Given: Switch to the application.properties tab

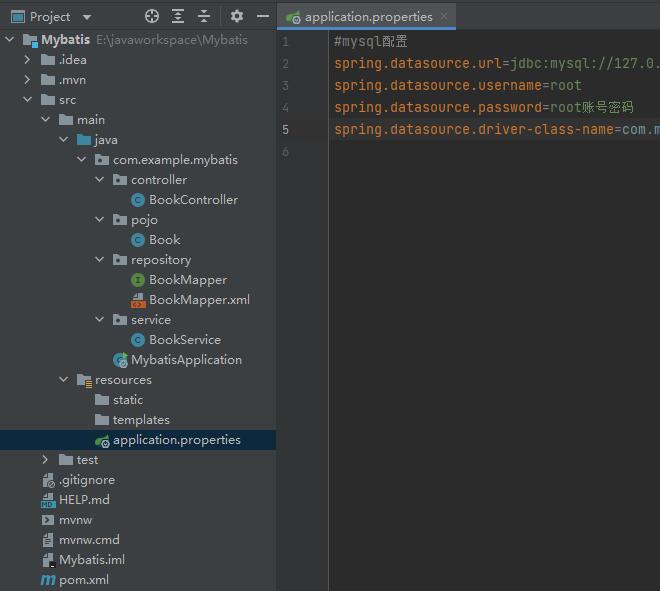Looking at the screenshot, I should (368, 17).
